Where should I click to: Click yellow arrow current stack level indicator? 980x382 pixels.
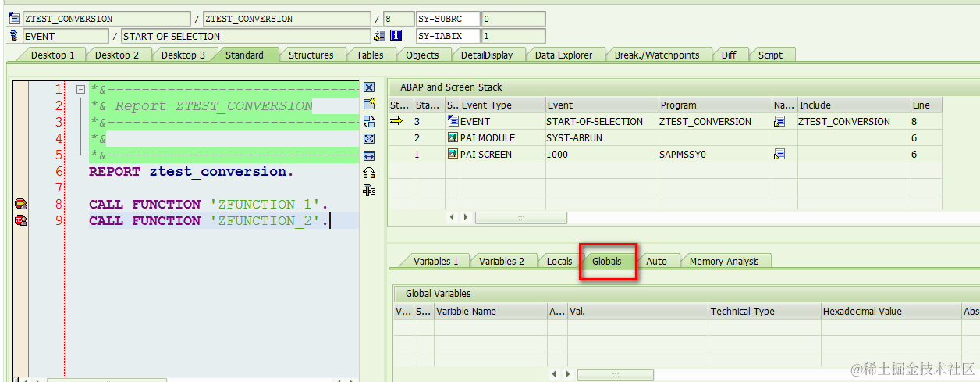[x=396, y=121]
